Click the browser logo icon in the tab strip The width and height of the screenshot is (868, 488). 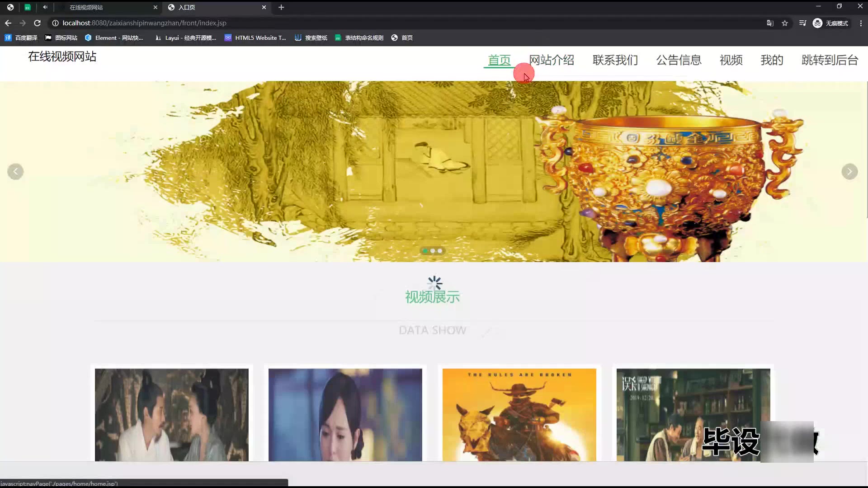10,7
